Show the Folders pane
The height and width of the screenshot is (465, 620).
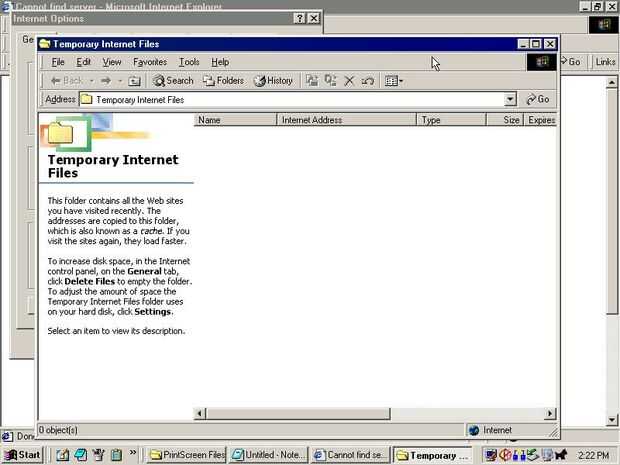(223, 81)
